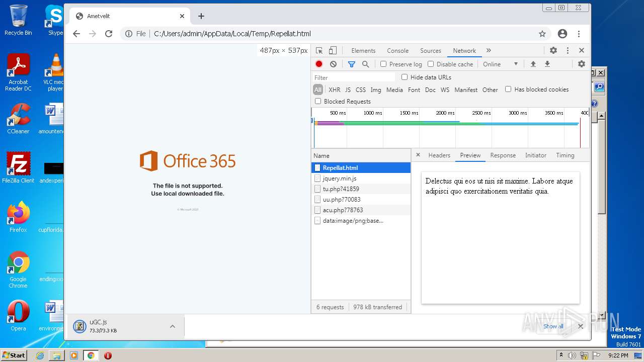The height and width of the screenshot is (362, 644).
Task: Toggle the device toolbar icon
Action: 333,50
